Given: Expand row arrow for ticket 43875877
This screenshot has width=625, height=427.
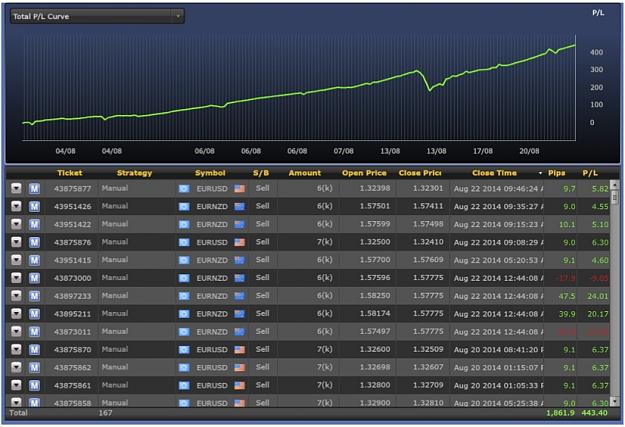Looking at the screenshot, I should click(16, 188).
